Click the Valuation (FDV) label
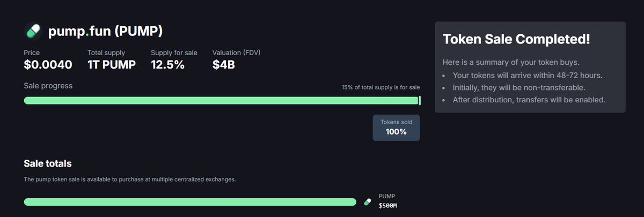The height and width of the screenshot is (217, 644). [x=237, y=53]
